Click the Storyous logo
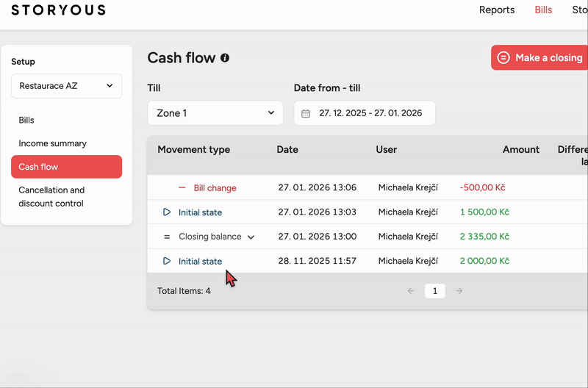 pyautogui.click(x=58, y=10)
